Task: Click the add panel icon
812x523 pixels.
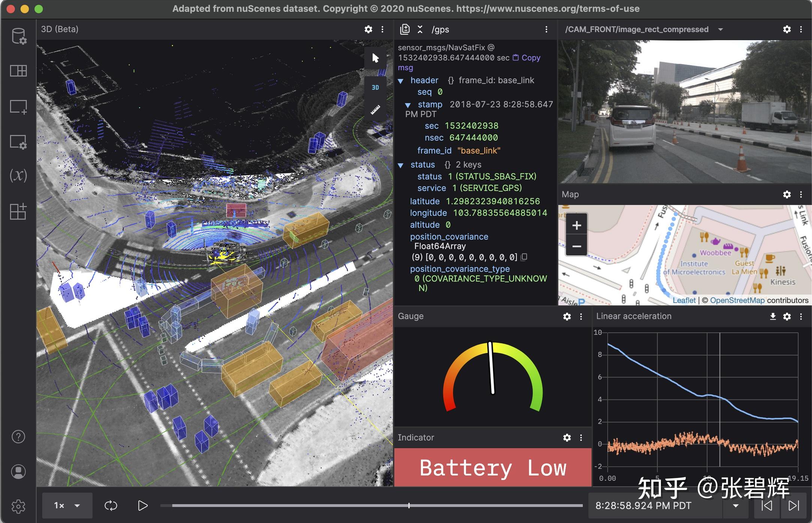Action: (x=18, y=107)
